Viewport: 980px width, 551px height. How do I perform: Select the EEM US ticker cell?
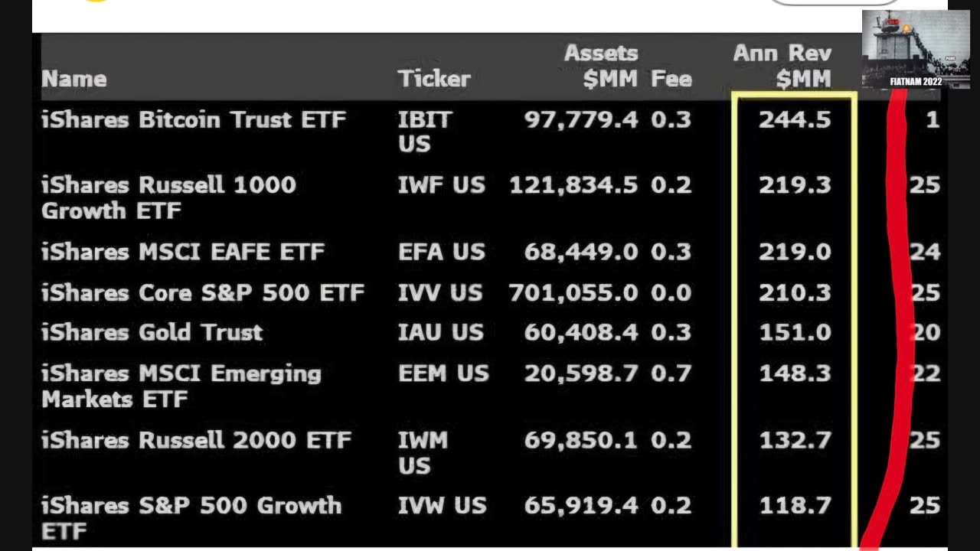pos(443,373)
